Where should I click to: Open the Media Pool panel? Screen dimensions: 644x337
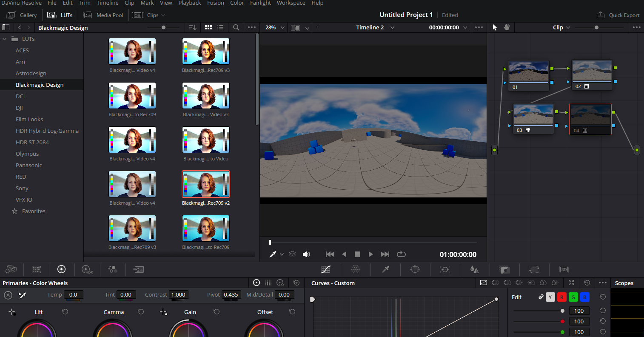[103, 15]
